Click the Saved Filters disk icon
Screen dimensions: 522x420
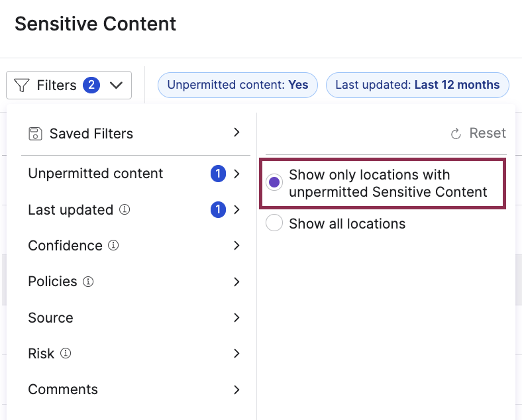[35, 134]
